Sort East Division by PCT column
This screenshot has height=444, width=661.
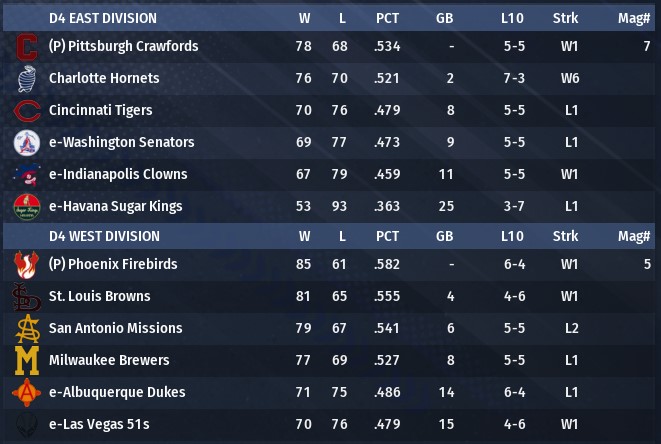coord(388,18)
